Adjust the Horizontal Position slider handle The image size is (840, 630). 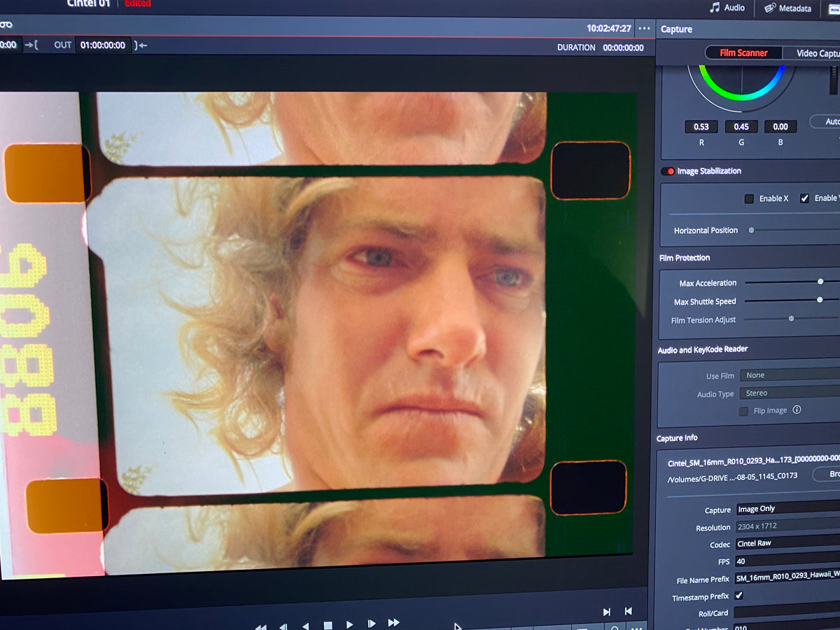tap(751, 230)
